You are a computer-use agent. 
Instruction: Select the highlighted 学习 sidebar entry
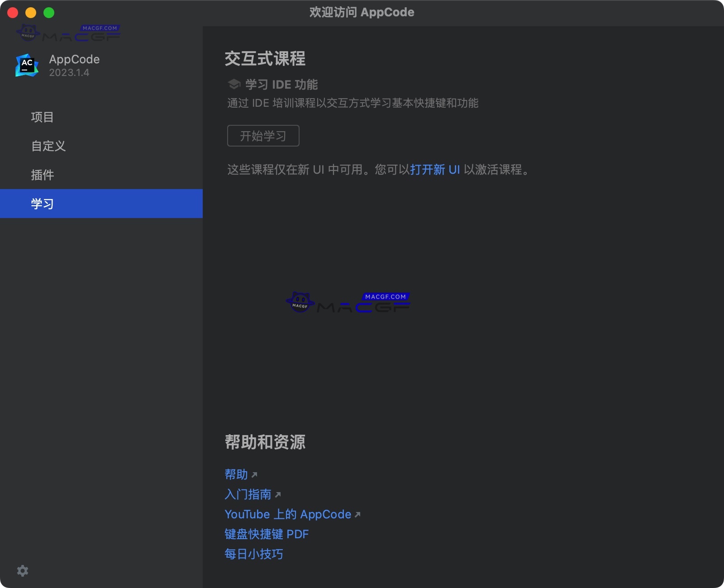click(43, 204)
